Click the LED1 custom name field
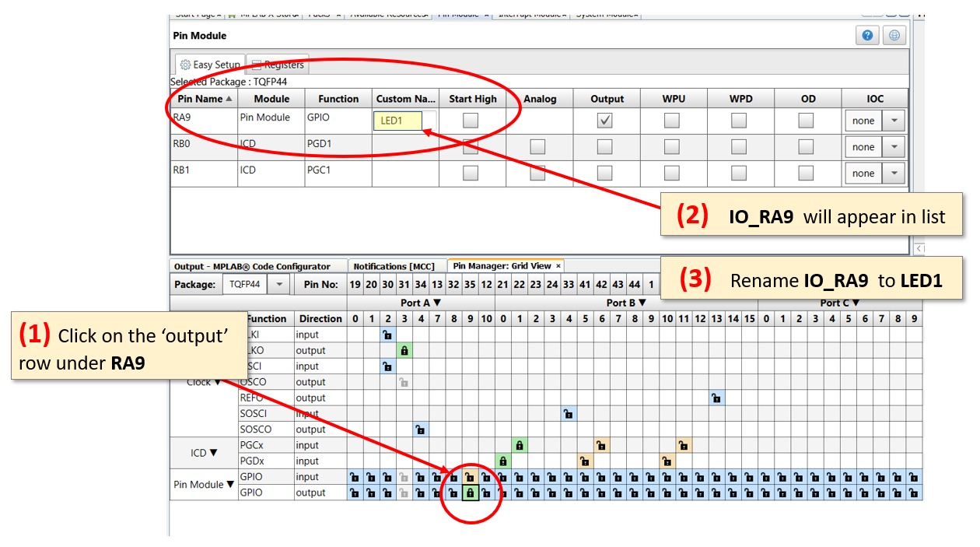Image resolution: width=980 pixels, height=547 pixels. (x=397, y=121)
